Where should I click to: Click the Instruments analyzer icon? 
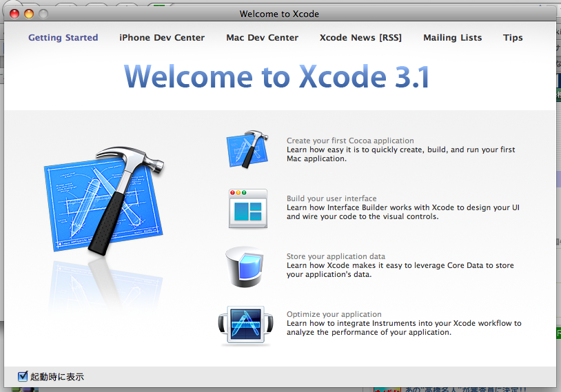coord(245,325)
